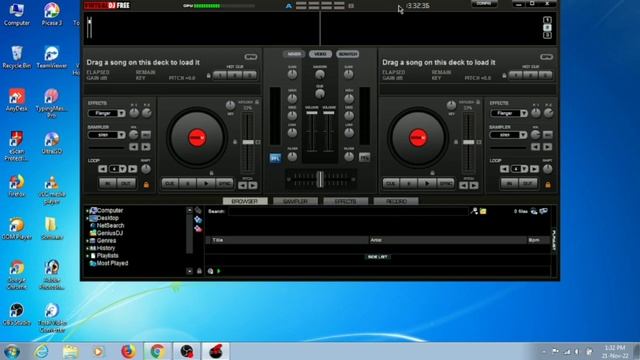The image size is (640, 360).
Task: Switch to the EFFECTS tab
Action: (345, 201)
